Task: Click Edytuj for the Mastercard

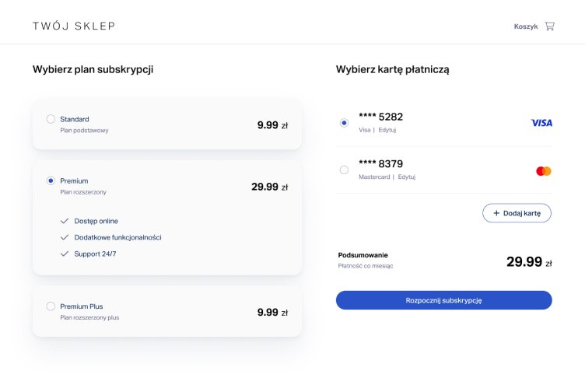Action: (406, 177)
